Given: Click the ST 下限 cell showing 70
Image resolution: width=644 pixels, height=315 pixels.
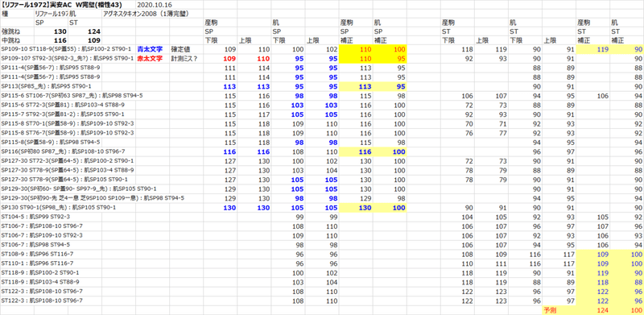Looking at the screenshot, I should (469, 123).
